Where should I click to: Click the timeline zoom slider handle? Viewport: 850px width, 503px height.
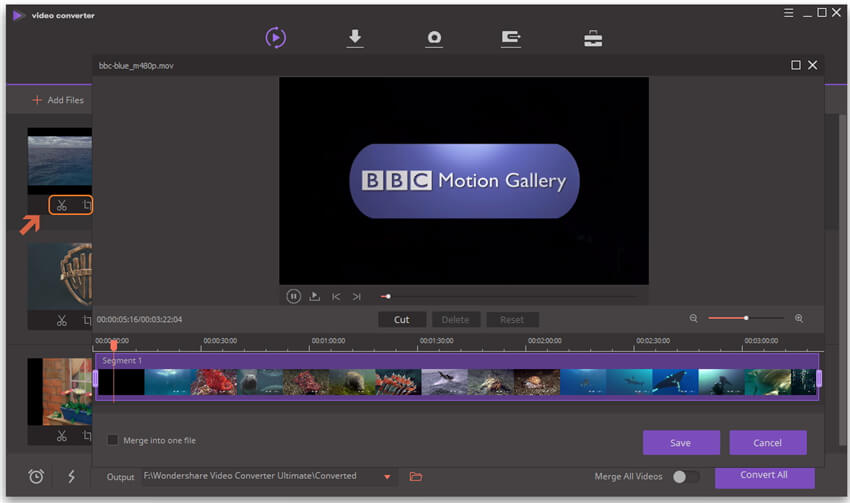tap(746, 318)
